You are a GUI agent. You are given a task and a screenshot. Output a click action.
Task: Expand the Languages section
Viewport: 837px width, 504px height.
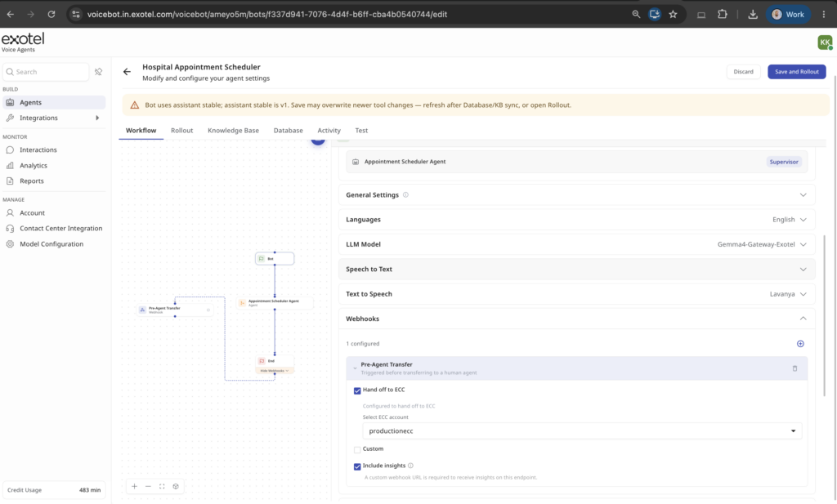pos(577,220)
